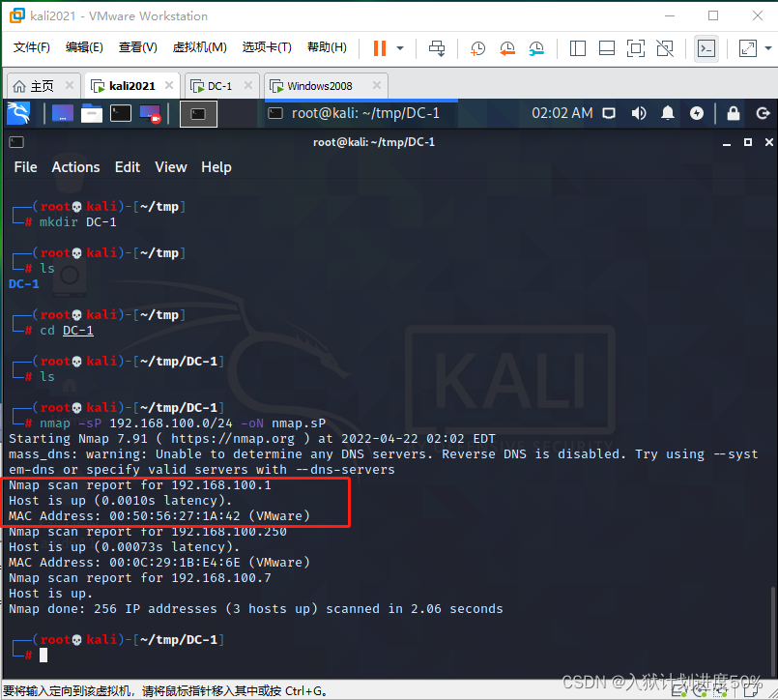Screen dimensions: 778x700
Task: Toggle the thumbnail bar layout icon
Action: point(607,48)
